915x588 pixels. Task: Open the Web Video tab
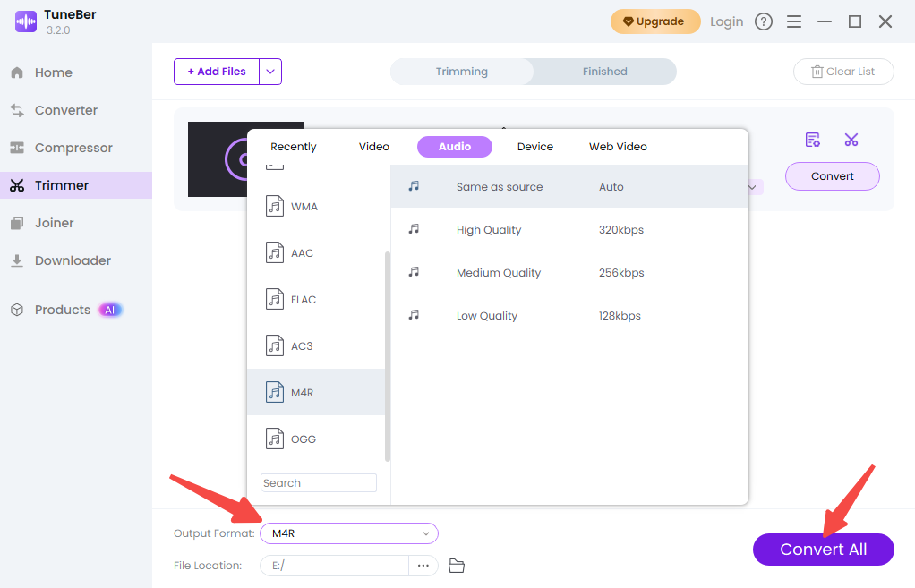618,147
